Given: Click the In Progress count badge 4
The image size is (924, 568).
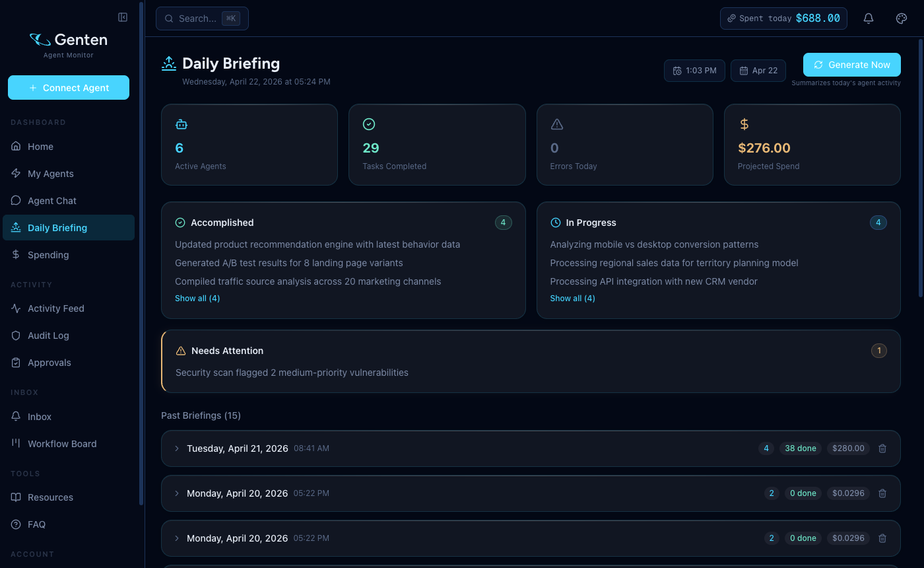Looking at the screenshot, I should (878, 223).
